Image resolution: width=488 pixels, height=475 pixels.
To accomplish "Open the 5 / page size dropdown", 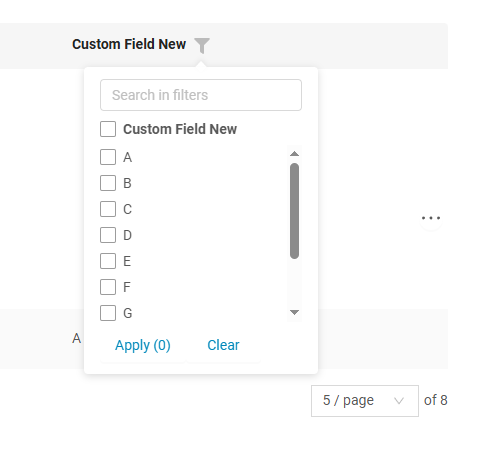I will [365, 401].
